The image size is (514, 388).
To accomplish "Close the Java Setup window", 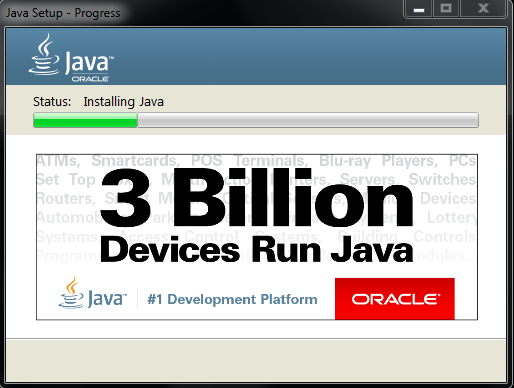I will [483, 9].
